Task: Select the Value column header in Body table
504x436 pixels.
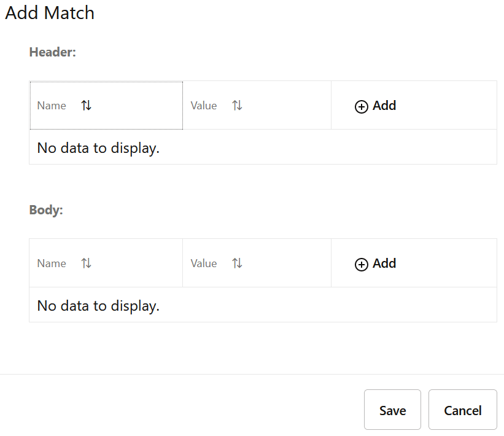Action: point(204,263)
